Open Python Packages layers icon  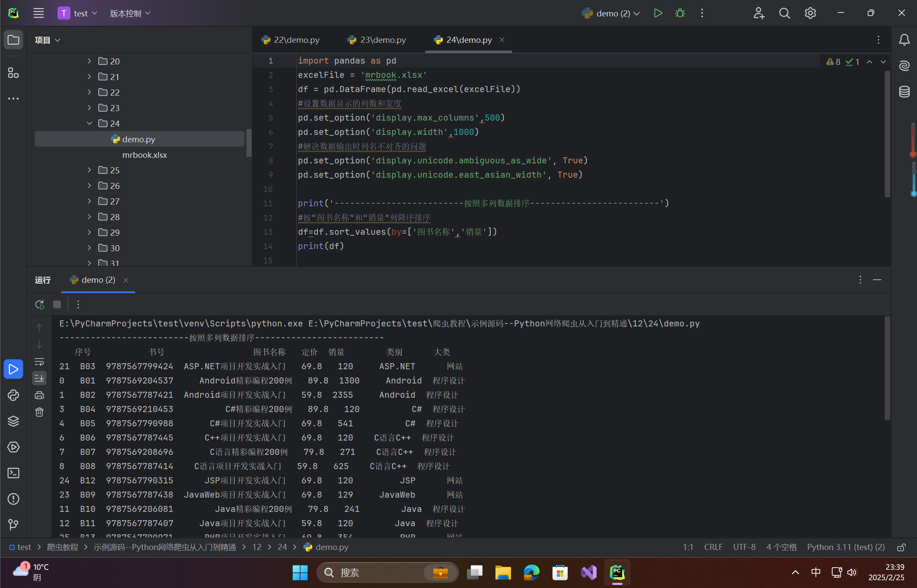(x=13, y=421)
